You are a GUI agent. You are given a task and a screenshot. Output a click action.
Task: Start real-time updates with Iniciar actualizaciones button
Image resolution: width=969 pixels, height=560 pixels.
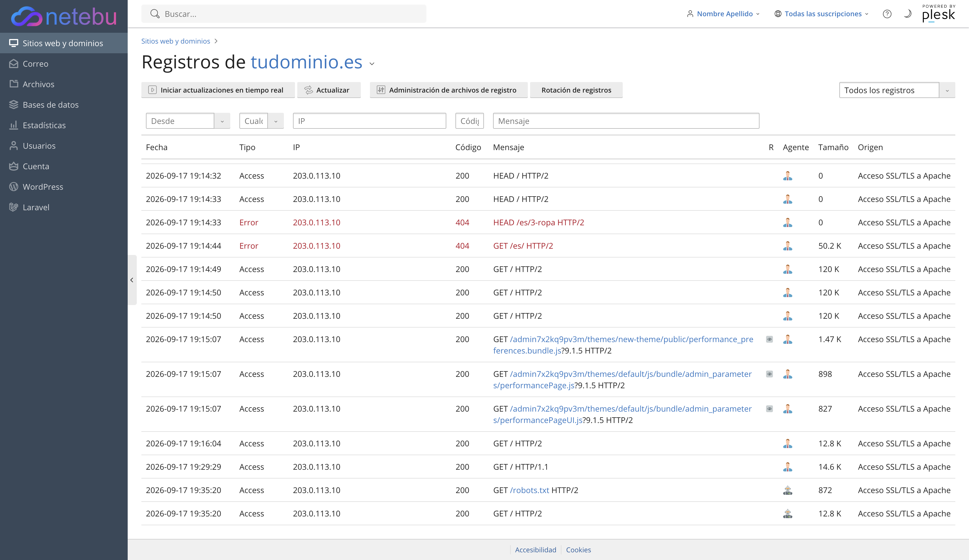[218, 90]
